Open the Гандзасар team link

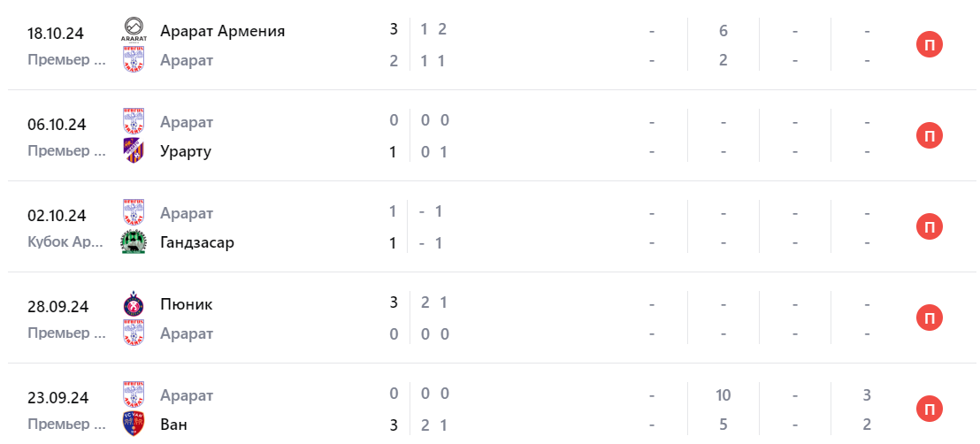tap(197, 242)
